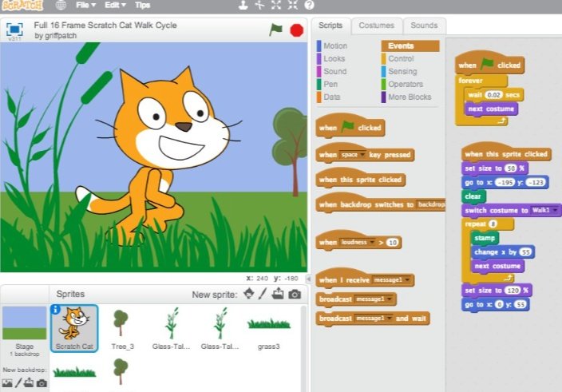Paint a new sprite with brush icon
Image resolution: width=562 pixels, height=392 pixels.
[x=263, y=294]
